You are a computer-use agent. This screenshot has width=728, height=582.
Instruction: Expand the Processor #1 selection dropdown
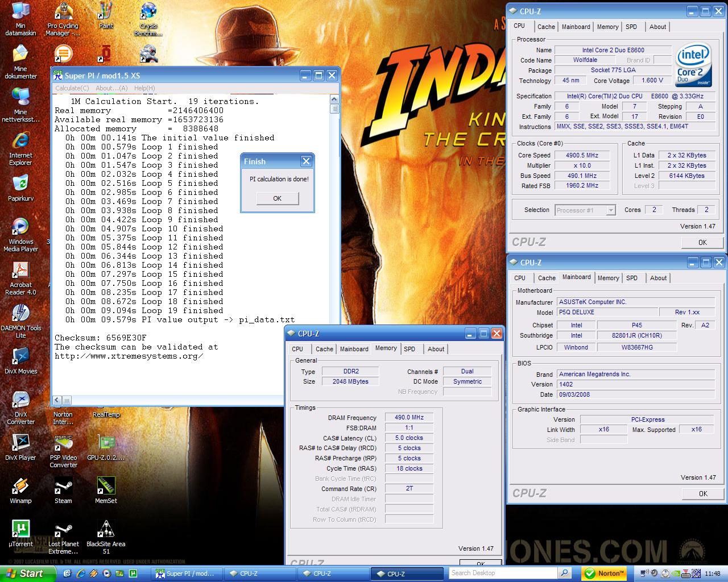[x=611, y=210]
